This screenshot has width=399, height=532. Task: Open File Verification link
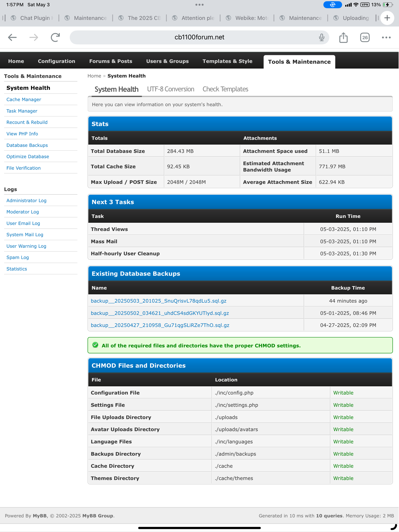pos(24,168)
